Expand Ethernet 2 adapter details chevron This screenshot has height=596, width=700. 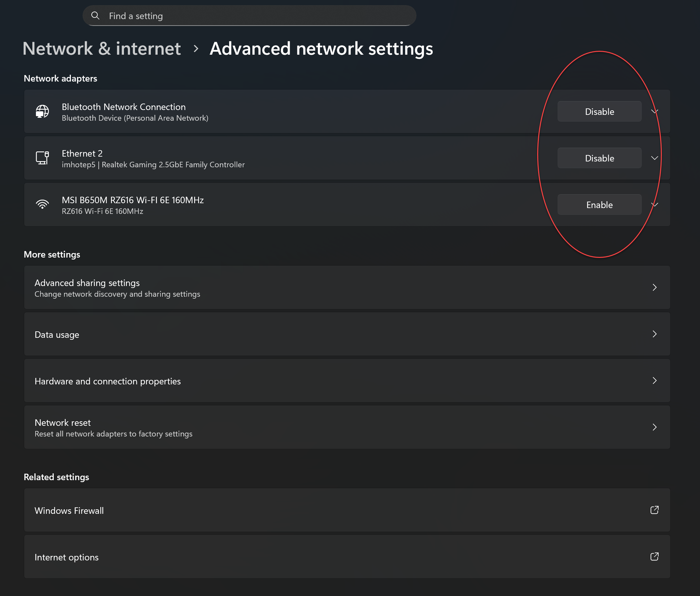(x=654, y=158)
